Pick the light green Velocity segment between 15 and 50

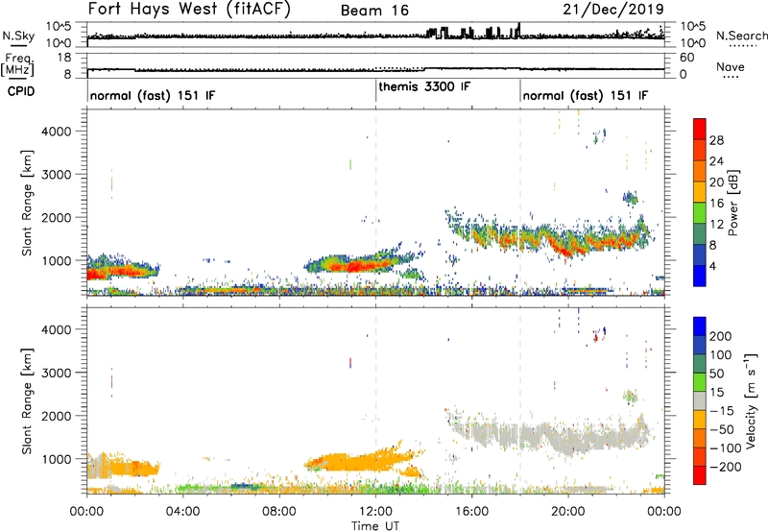tap(700, 382)
